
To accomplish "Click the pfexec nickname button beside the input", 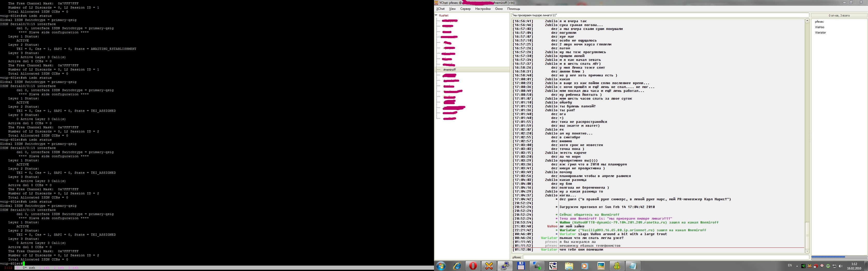I will [517, 258].
